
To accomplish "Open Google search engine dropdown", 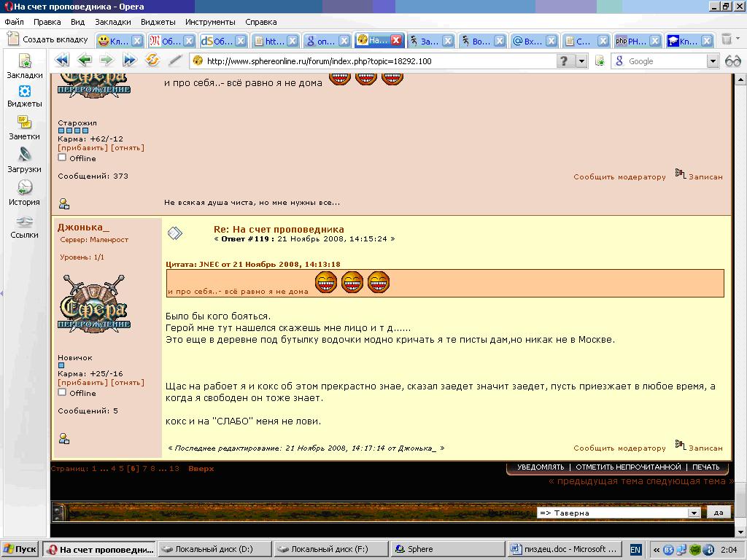I will click(x=712, y=61).
